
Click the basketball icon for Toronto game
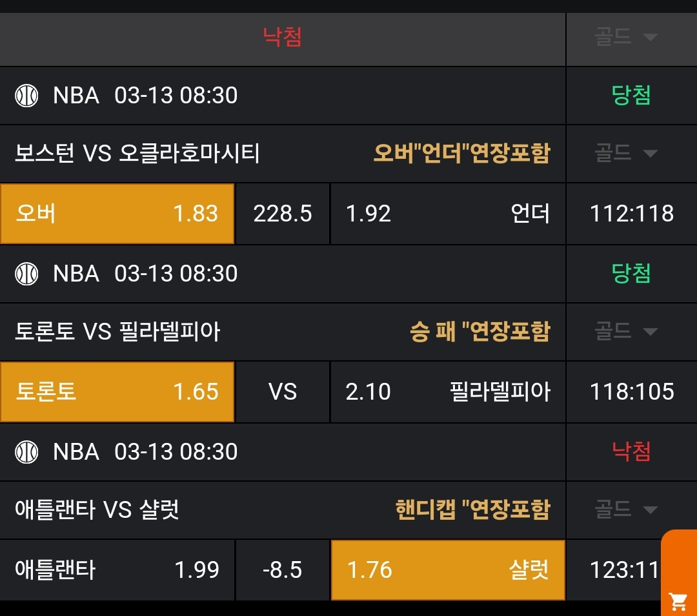[26, 274]
